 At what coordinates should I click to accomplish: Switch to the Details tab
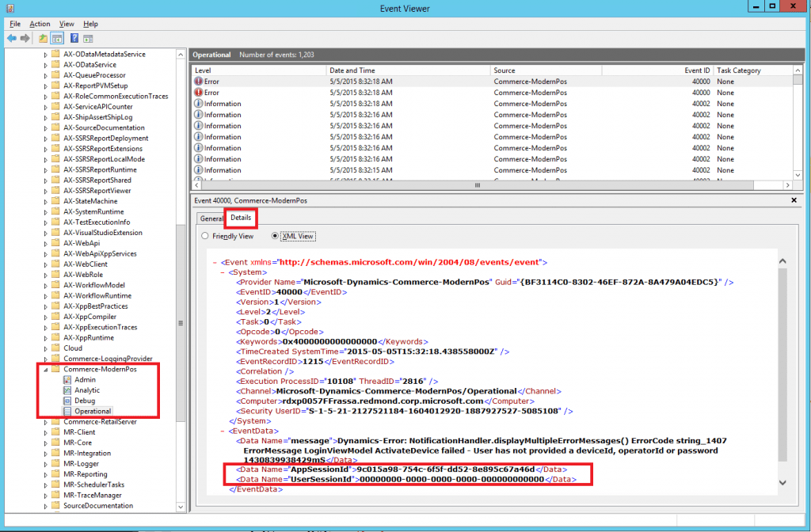tap(241, 218)
